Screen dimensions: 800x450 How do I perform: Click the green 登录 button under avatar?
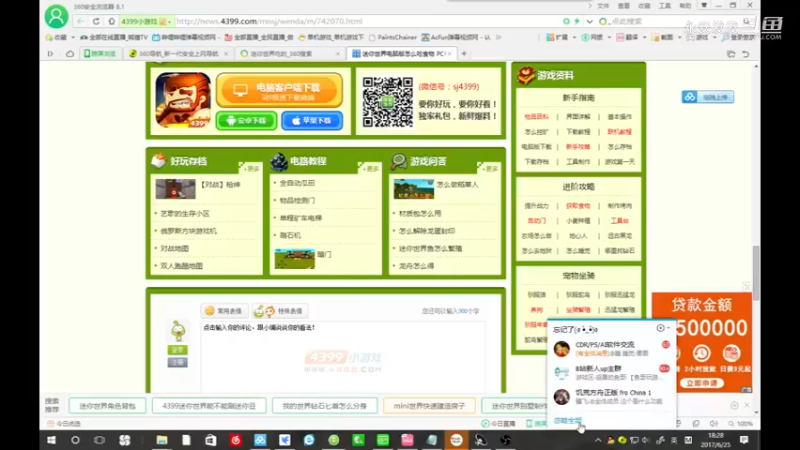178,350
